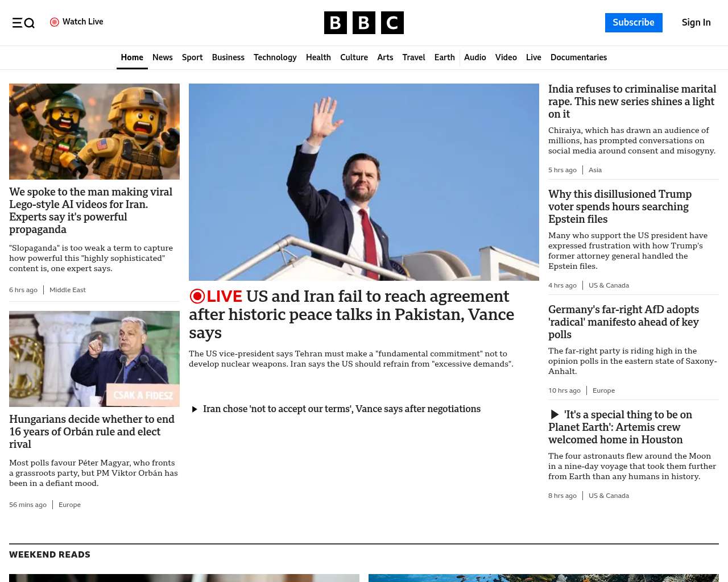
Task: Open the menu and search icon
Action: [x=23, y=23]
